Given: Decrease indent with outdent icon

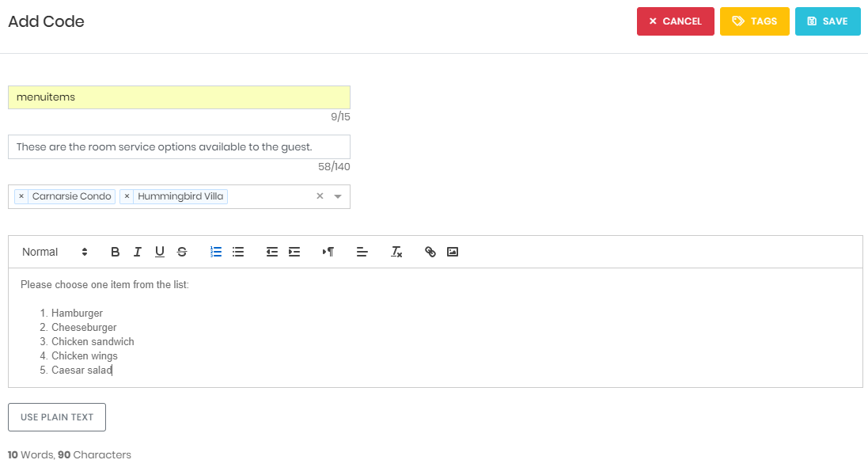Looking at the screenshot, I should [x=272, y=252].
